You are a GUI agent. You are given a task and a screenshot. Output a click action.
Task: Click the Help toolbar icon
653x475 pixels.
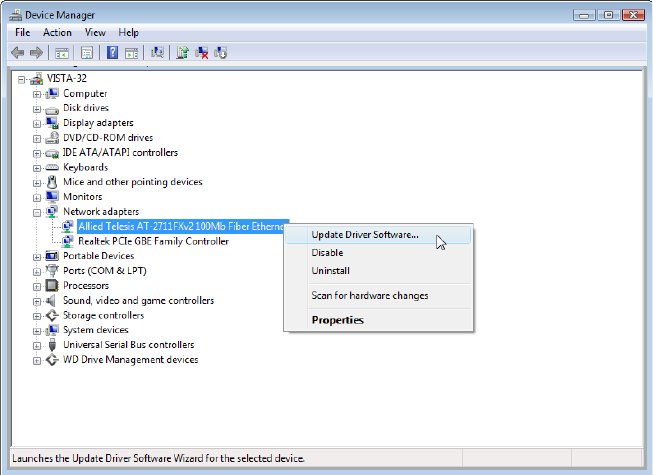pyautogui.click(x=113, y=52)
